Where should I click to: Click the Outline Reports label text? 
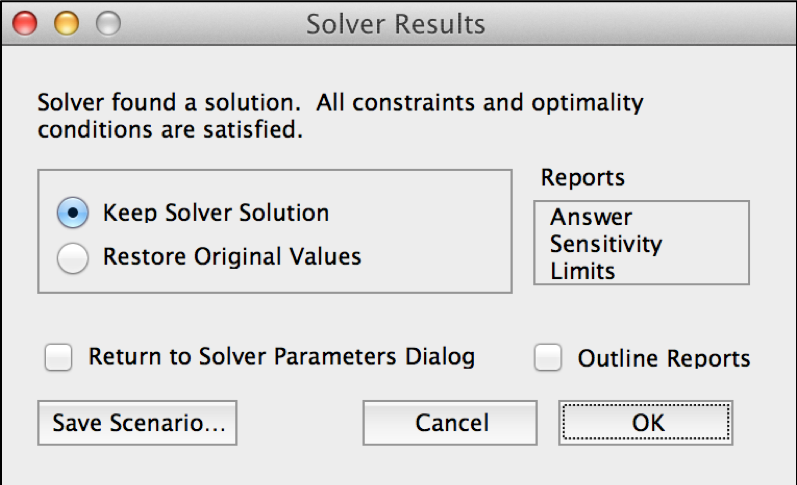(x=664, y=358)
